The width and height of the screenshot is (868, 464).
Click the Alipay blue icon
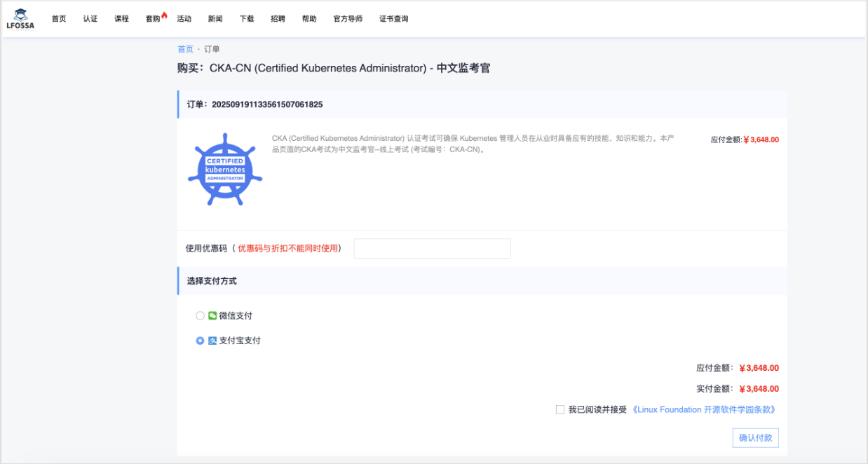pyautogui.click(x=212, y=341)
